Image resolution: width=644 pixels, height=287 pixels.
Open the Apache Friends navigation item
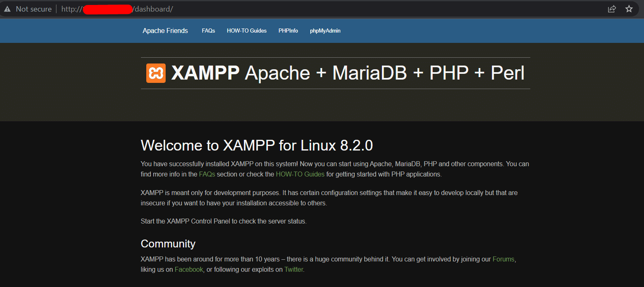(165, 31)
